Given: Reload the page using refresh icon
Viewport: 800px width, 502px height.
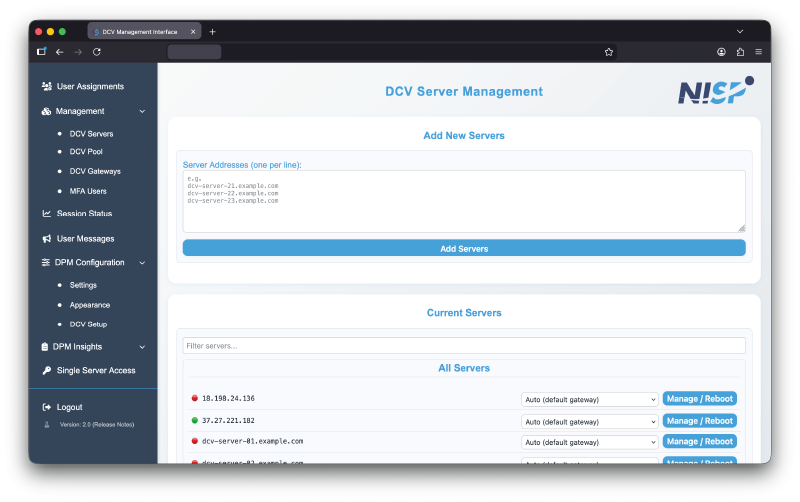Looking at the screenshot, I should [97, 51].
